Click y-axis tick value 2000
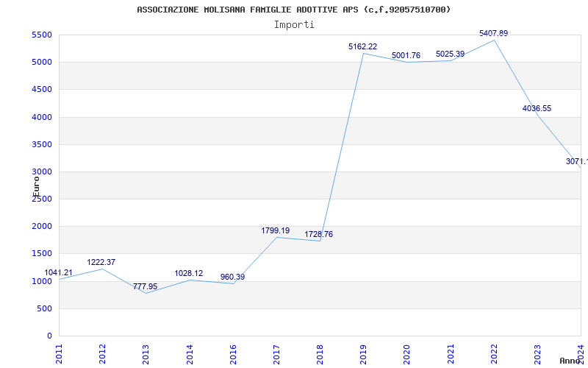588x368 pixels. pos(42,227)
